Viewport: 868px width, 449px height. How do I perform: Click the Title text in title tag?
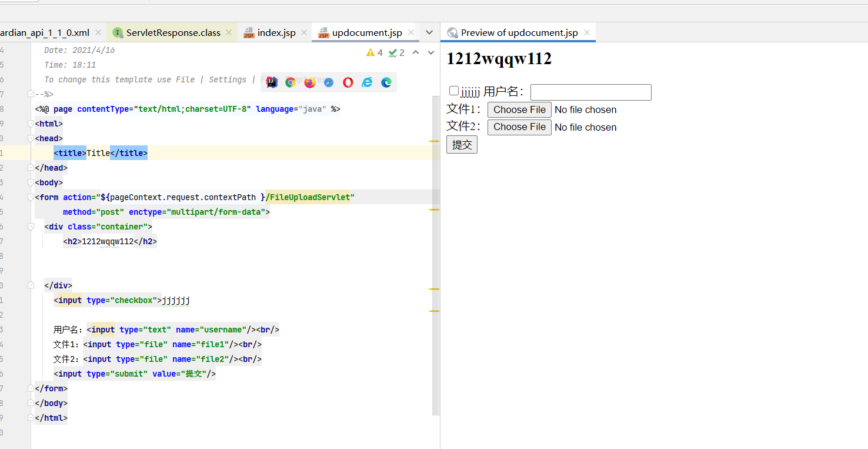[x=98, y=153]
